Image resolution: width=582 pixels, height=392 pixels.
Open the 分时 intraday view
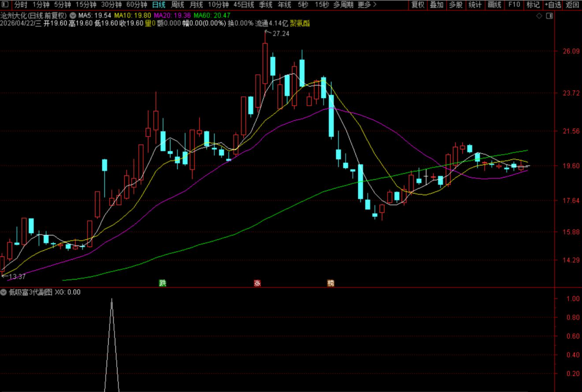tap(20, 5)
